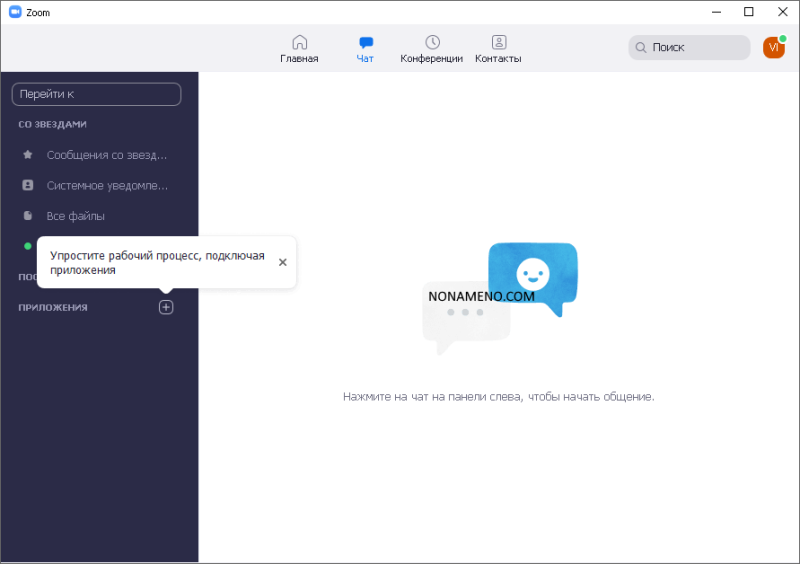
Task: Add an app with the plus button
Action: click(x=166, y=307)
